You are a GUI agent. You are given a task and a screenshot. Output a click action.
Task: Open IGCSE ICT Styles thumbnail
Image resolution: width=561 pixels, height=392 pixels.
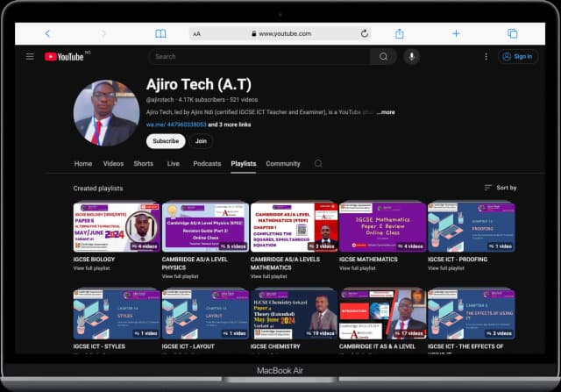(x=117, y=314)
